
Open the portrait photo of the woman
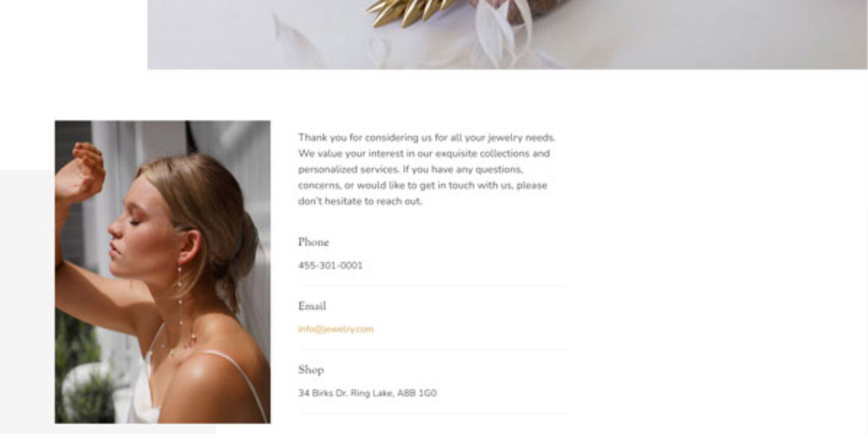162,272
